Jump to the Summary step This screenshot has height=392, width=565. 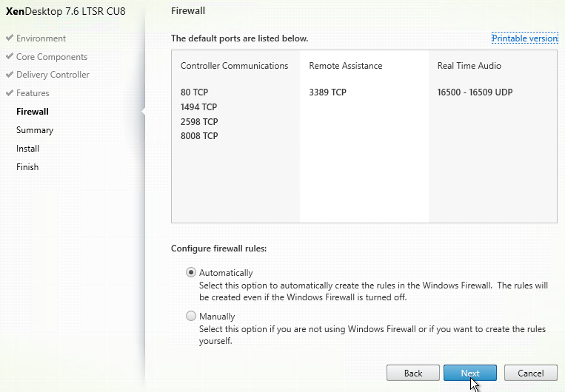click(35, 130)
